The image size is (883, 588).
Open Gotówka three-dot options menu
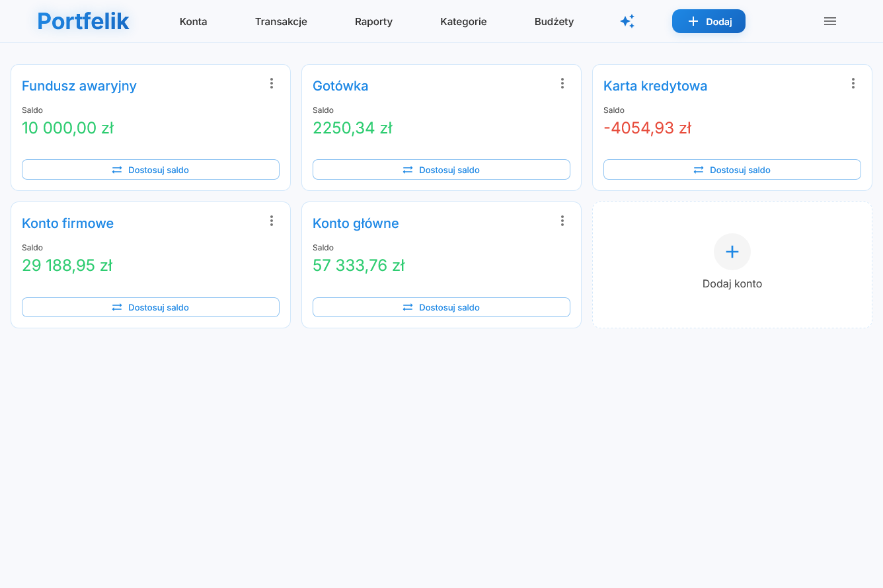tap(562, 83)
